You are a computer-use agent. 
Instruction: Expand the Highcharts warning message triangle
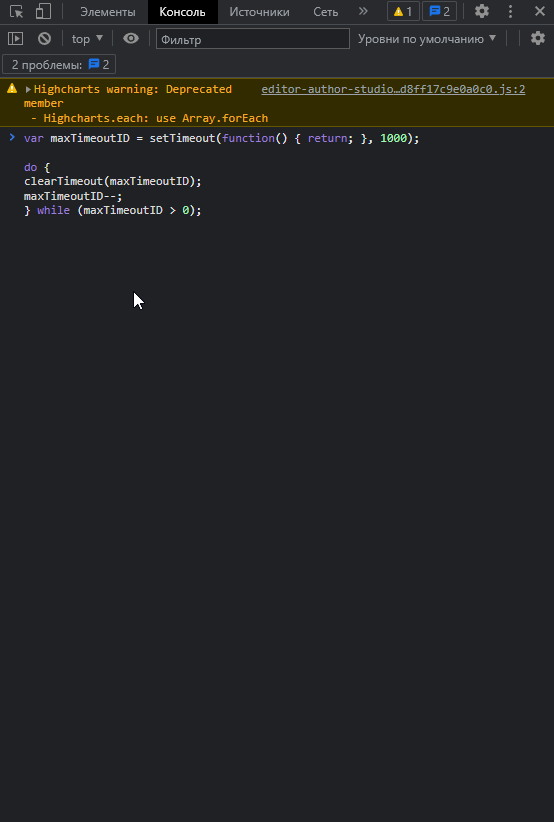click(x=28, y=90)
